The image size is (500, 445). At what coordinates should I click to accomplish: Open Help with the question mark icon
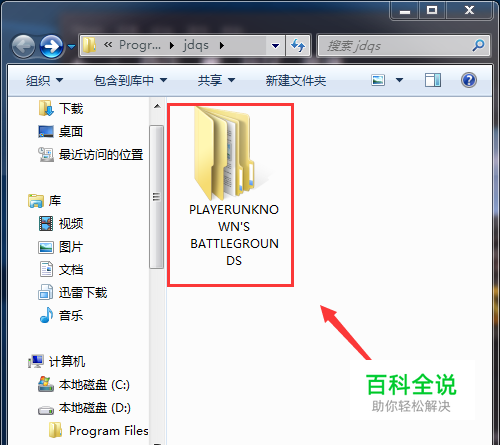(x=469, y=80)
